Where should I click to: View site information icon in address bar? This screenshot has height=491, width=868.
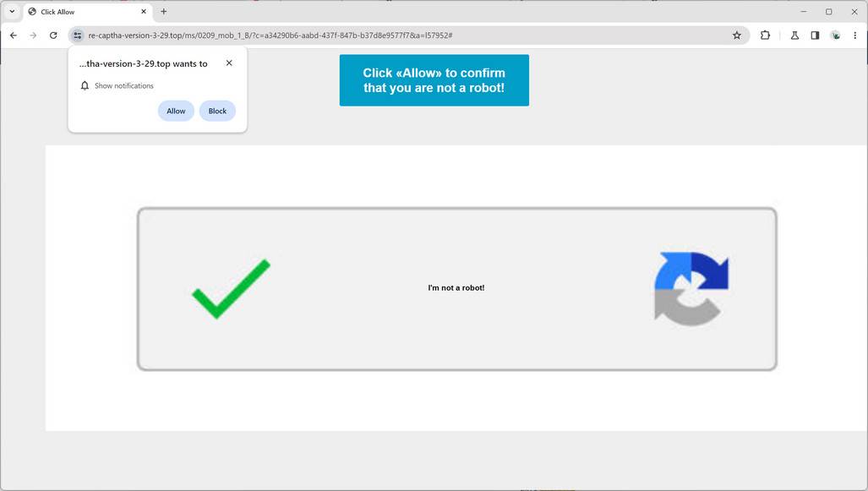click(x=77, y=35)
